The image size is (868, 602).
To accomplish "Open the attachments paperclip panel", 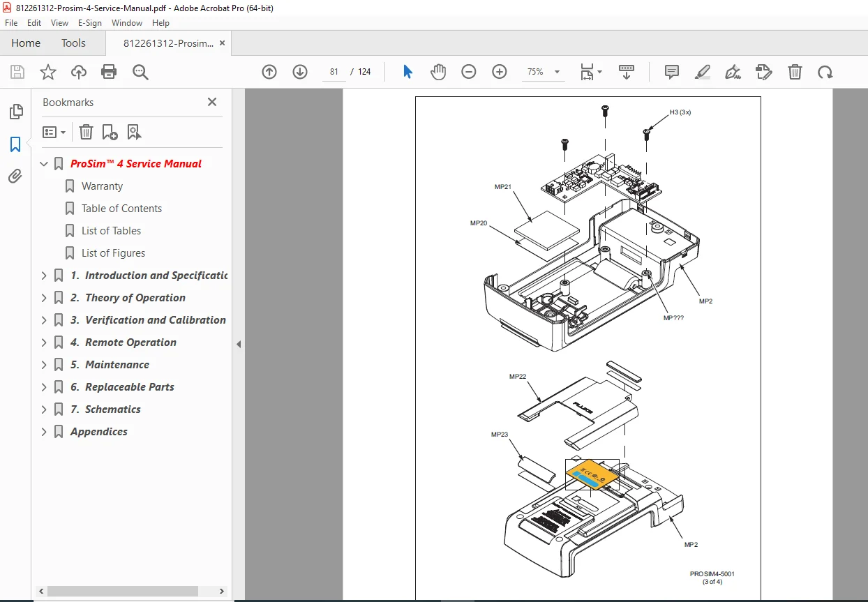I will 15,176.
